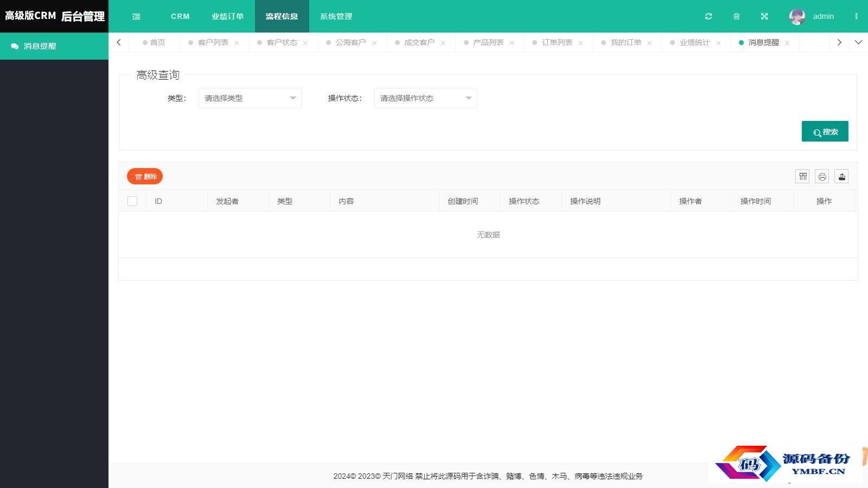Collapse the sidebar with the menu icon
This screenshot has height=488, width=868.
pyautogui.click(x=136, y=16)
